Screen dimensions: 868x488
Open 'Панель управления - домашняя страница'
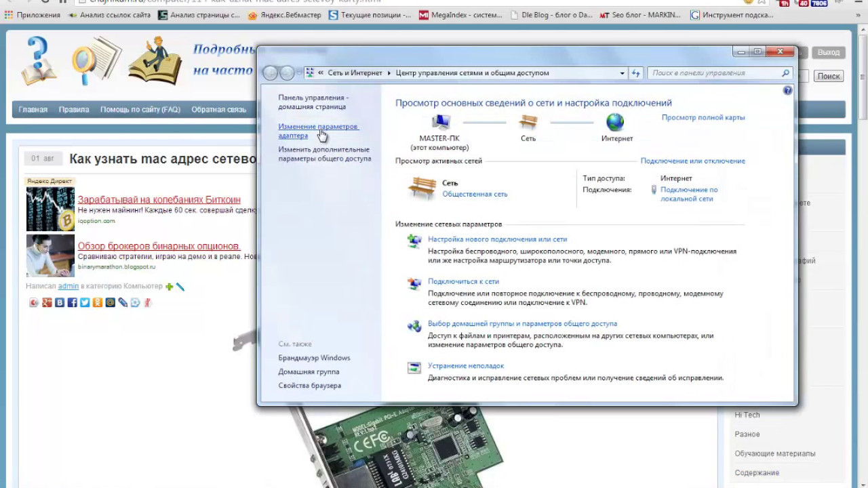313,102
